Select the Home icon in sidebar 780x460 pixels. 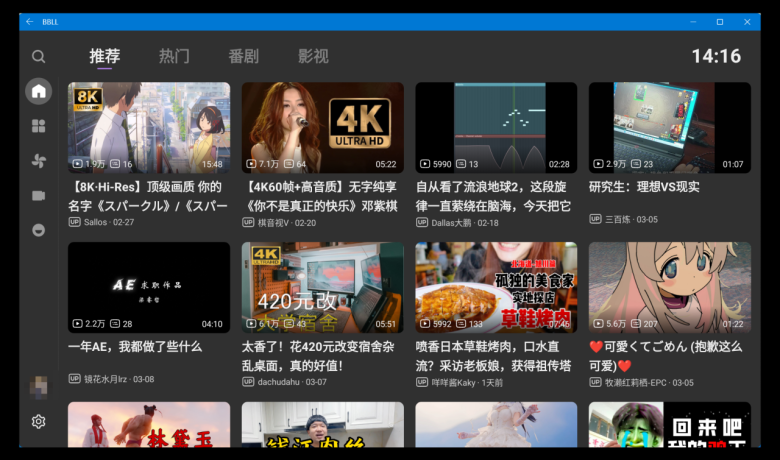click(38, 91)
